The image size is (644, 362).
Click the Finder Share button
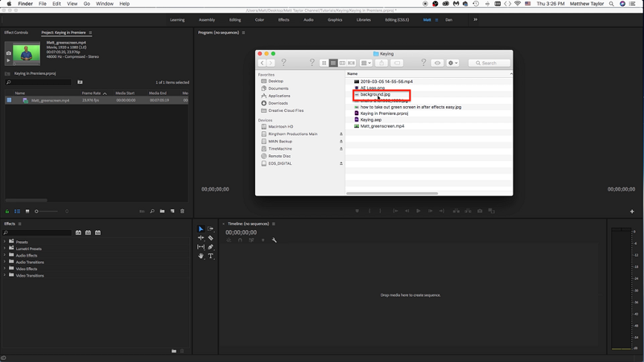(x=382, y=63)
